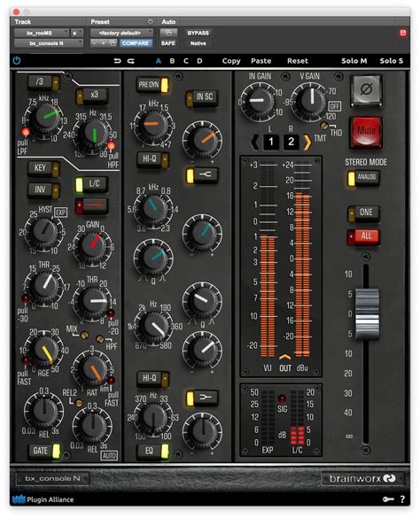Click the LPF pull red LED
This screenshot has width=420, height=518.
point(25,132)
